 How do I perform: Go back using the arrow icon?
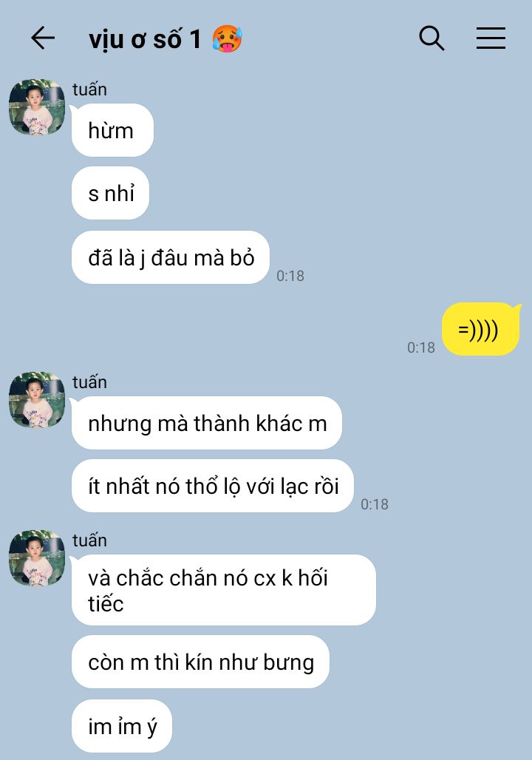click(43, 38)
